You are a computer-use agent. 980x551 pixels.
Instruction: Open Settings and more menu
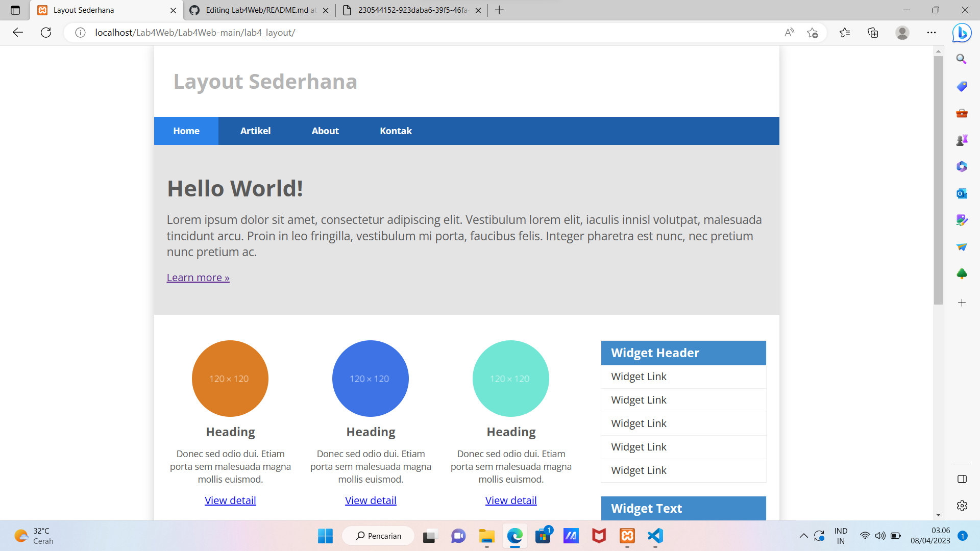931,33
